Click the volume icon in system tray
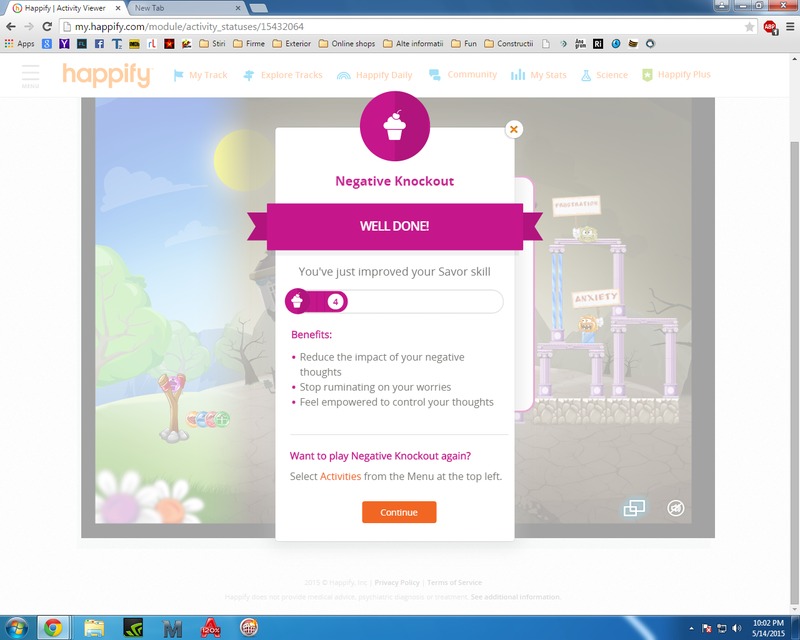Image resolution: width=800 pixels, height=640 pixels. tap(737, 628)
